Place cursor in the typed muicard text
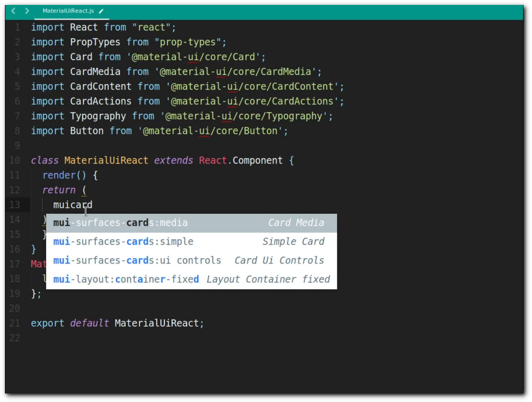 point(73,205)
